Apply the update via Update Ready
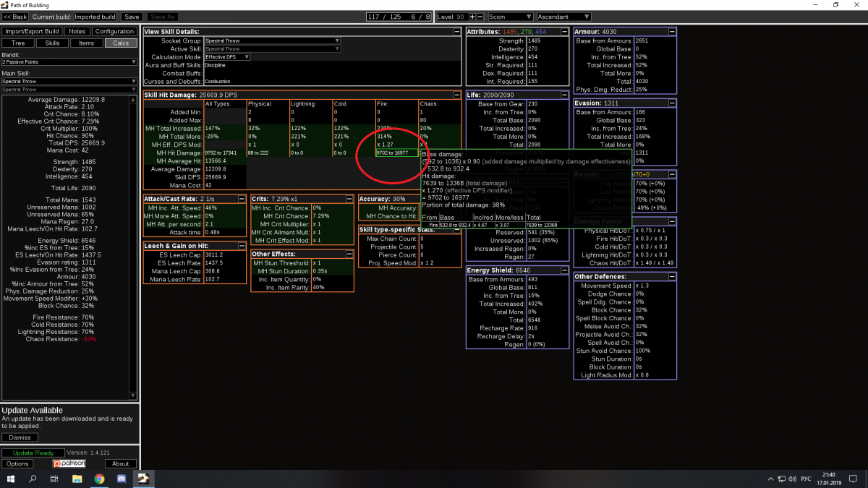 (34, 453)
